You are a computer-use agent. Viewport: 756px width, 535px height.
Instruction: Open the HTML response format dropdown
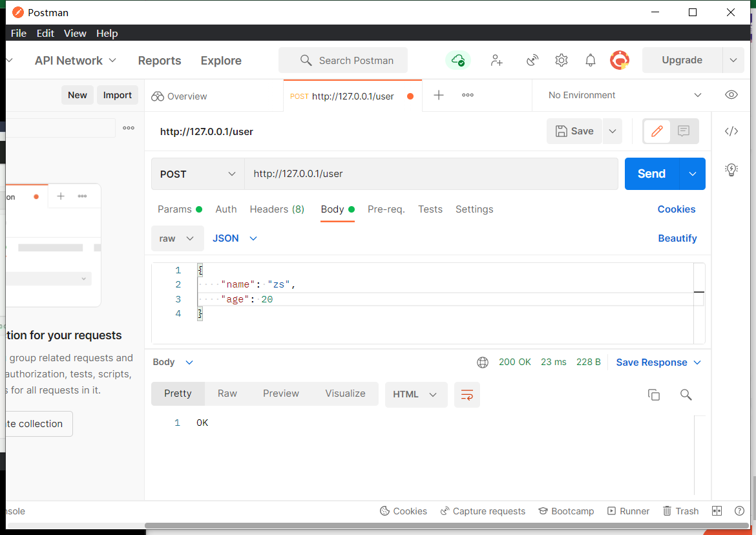click(x=415, y=395)
